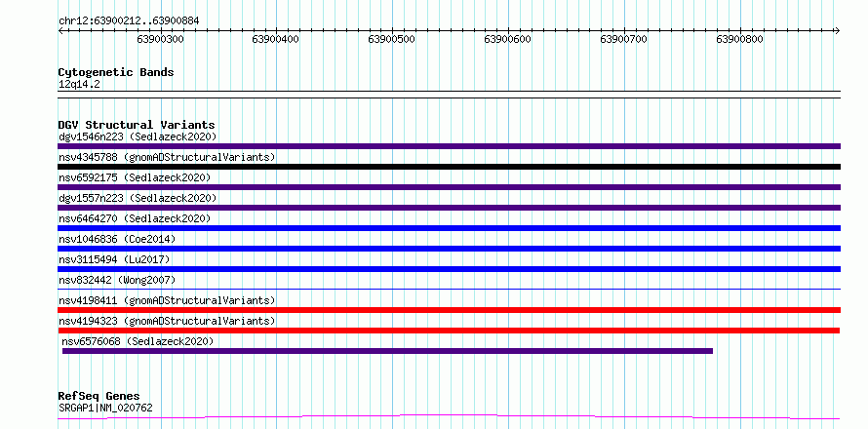The width and height of the screenshot is (868, 429).
Task: Open the nsv1046836 (Coe2014) variant label
Action: coord(117,239)
